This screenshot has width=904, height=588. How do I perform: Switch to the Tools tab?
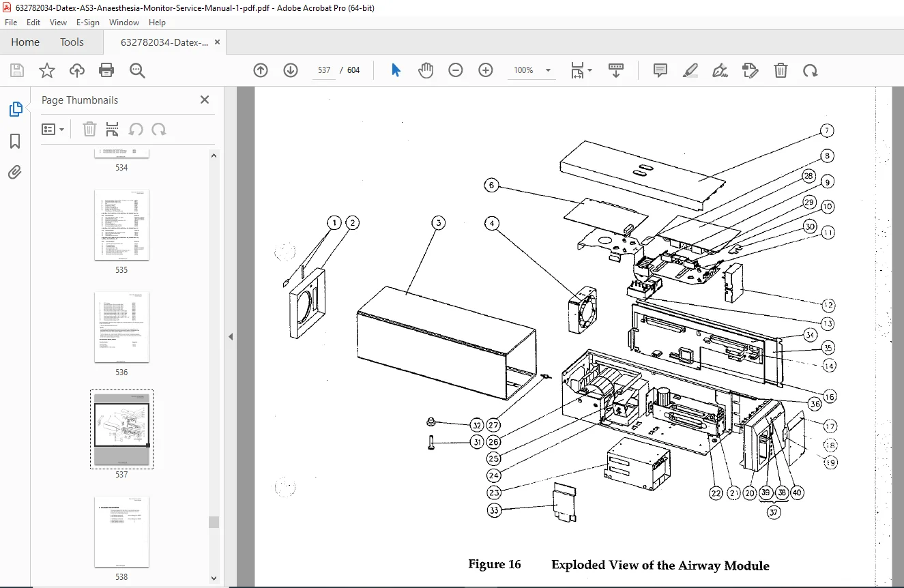click(x=72, y=42)
